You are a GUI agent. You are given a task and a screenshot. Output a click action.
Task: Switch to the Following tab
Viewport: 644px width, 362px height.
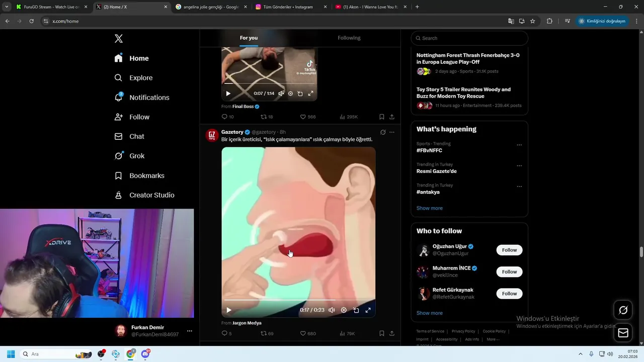click(349, 38)
